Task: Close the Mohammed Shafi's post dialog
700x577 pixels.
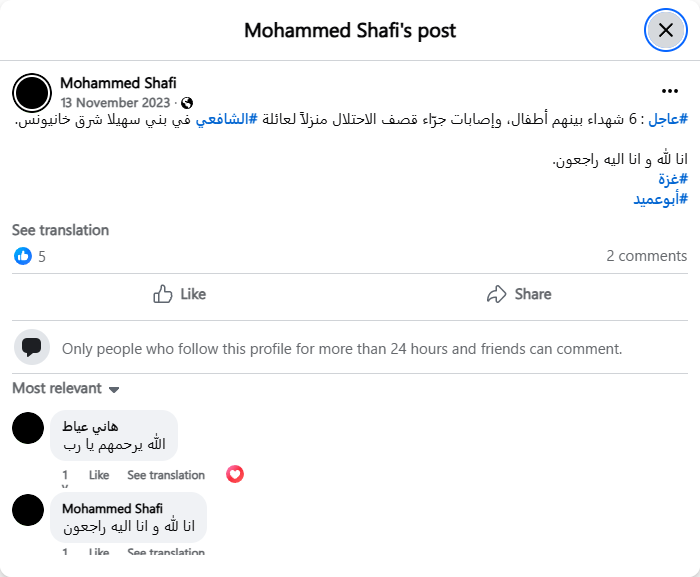Action: click(x=665, y=30)
